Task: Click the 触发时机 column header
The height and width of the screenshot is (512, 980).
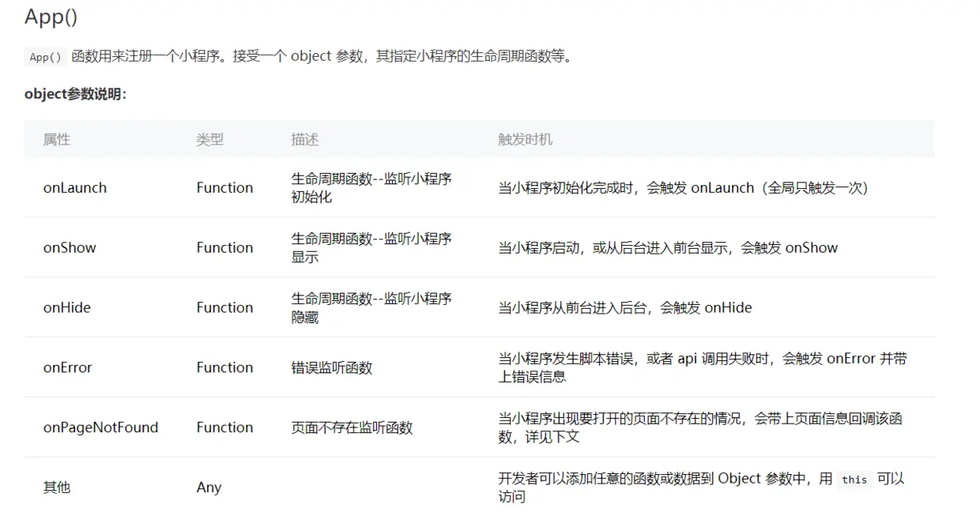Action: [526, 139]
